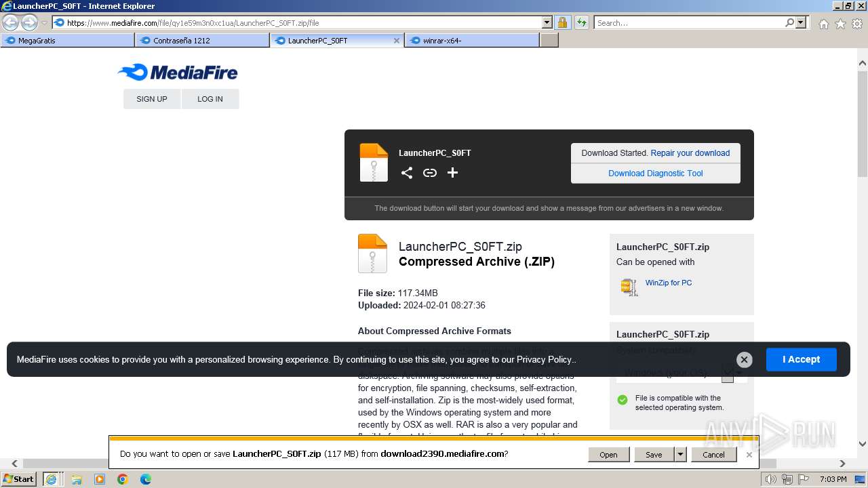Screen dimensions: 868x488
Task: Click the volume speaker tray icon
Action: click(770, 479)
